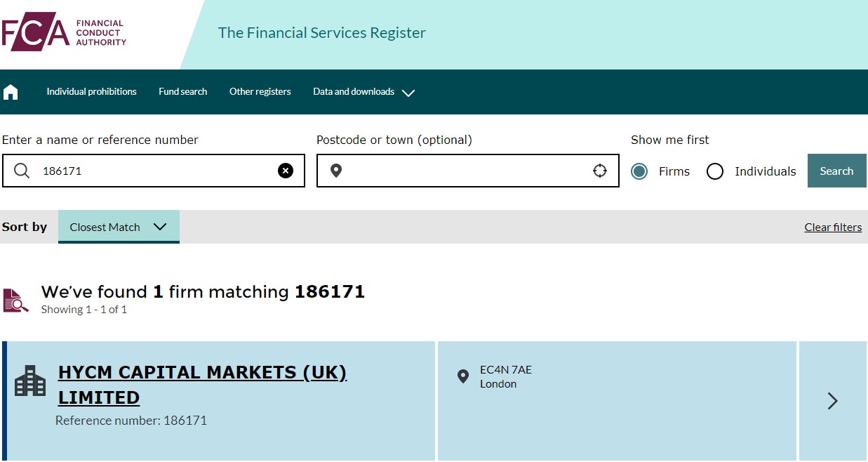Click the Postcode or town input field

(467, 171)
